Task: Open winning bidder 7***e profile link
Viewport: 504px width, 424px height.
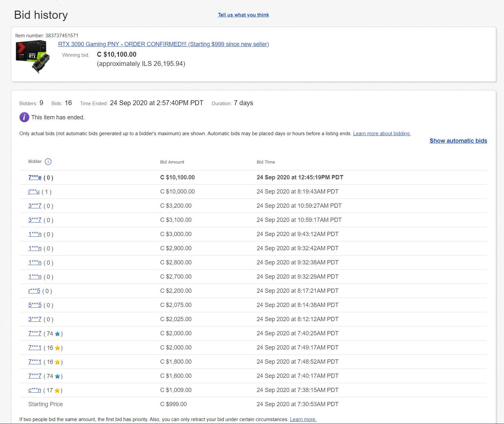Action: pyautogui.click(x=35, y=177)
